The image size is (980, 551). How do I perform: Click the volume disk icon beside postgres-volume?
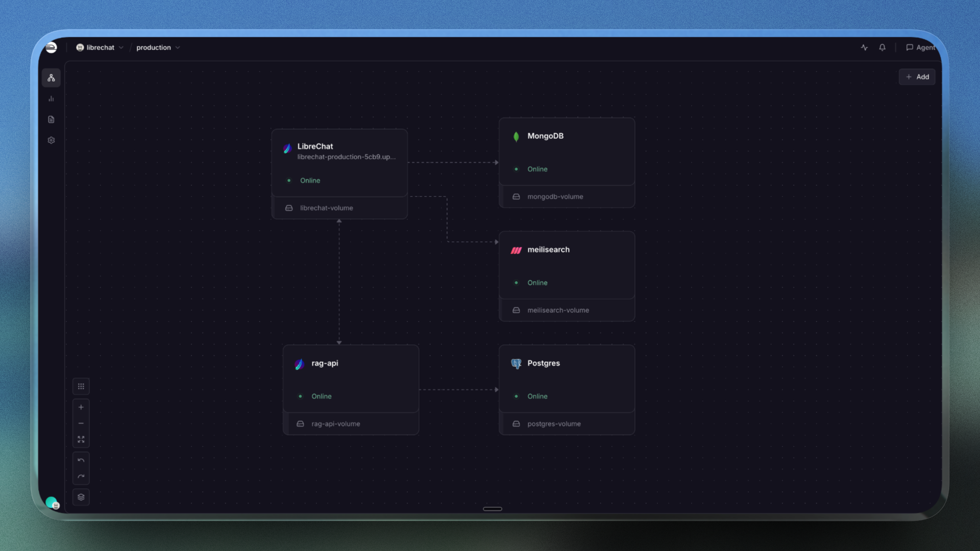516,424
